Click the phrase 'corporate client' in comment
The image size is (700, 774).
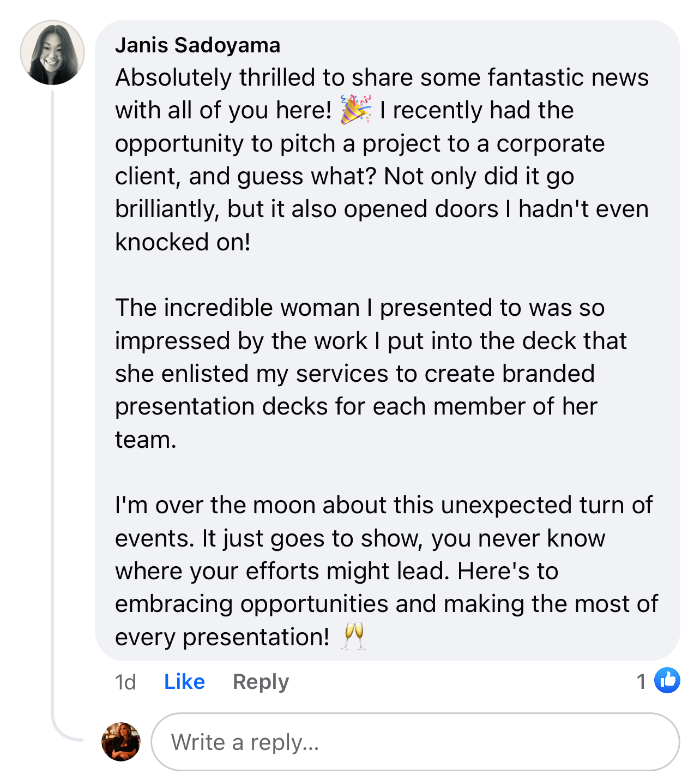[x=550, y=143]
